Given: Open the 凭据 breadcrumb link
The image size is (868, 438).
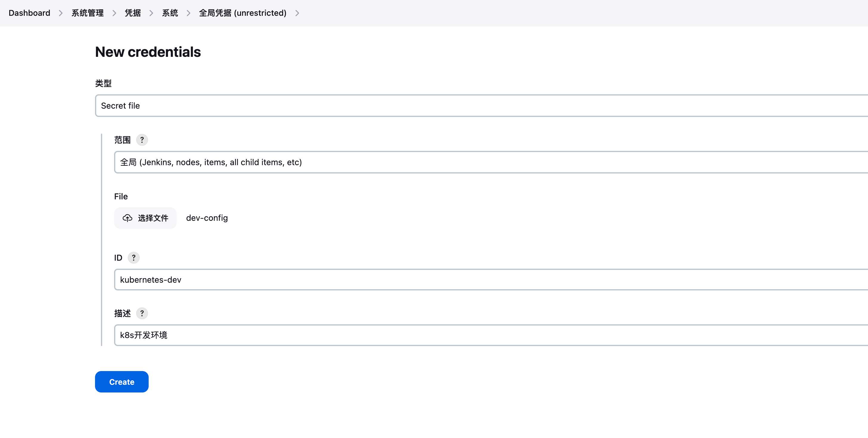Looking at the screenshot, I should click(x=133, y=13).
